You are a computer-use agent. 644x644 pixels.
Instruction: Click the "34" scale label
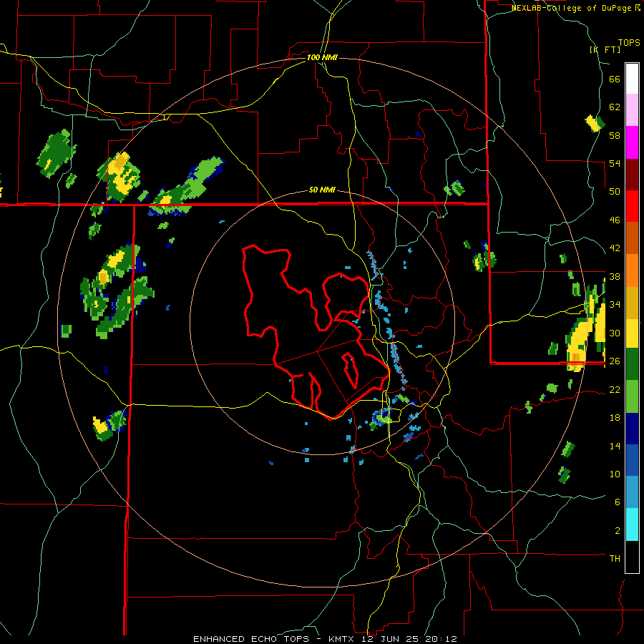[x=615, y=305]
